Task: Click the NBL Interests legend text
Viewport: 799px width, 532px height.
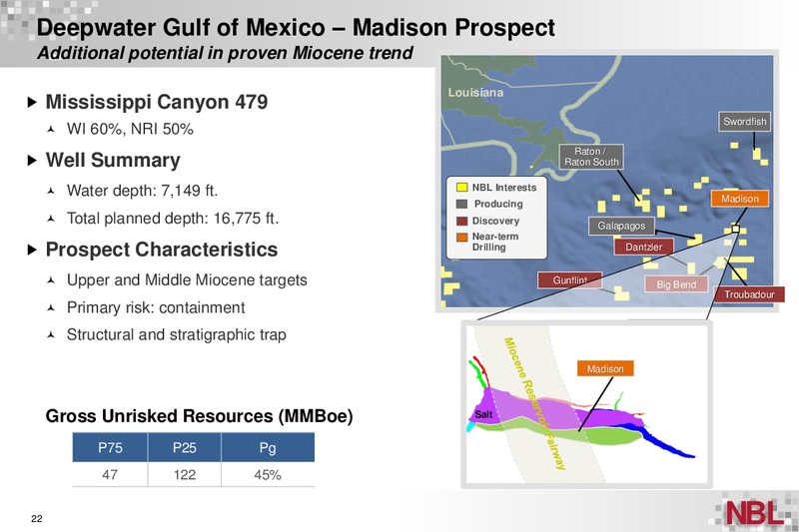Action: click(x=504, y=188)
